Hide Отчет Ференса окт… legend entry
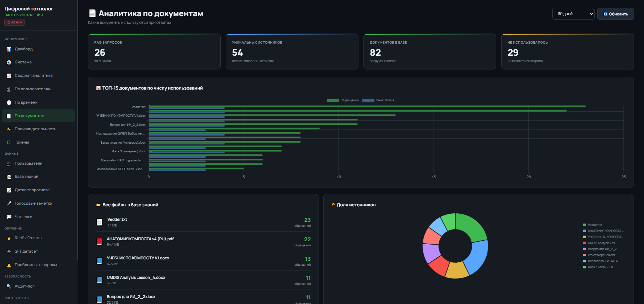 point(600,255)
